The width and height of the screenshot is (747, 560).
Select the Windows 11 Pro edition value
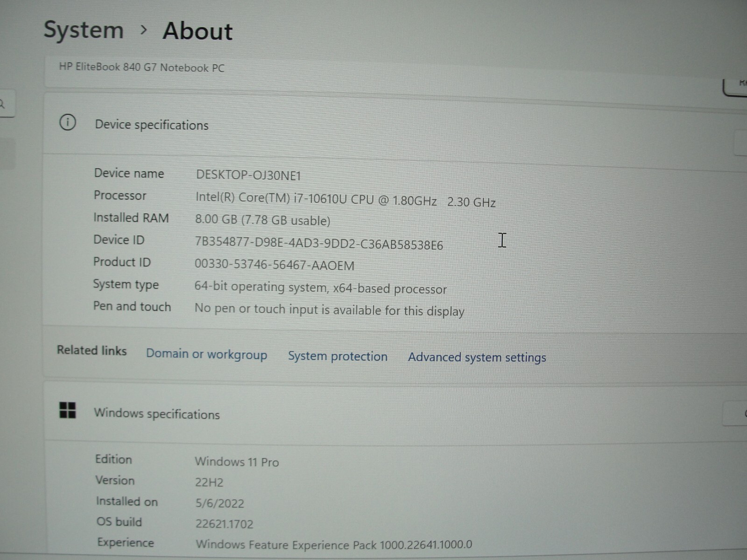[237, 462]
